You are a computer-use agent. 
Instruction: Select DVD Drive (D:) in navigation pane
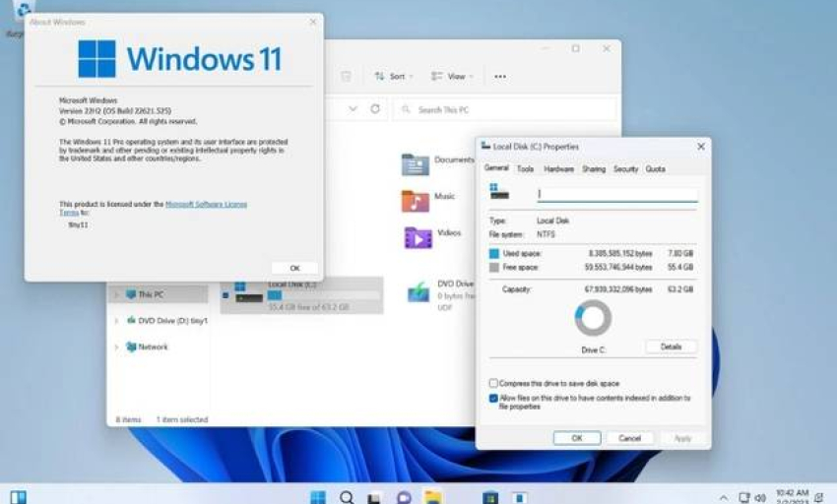(x=167, y=320)
